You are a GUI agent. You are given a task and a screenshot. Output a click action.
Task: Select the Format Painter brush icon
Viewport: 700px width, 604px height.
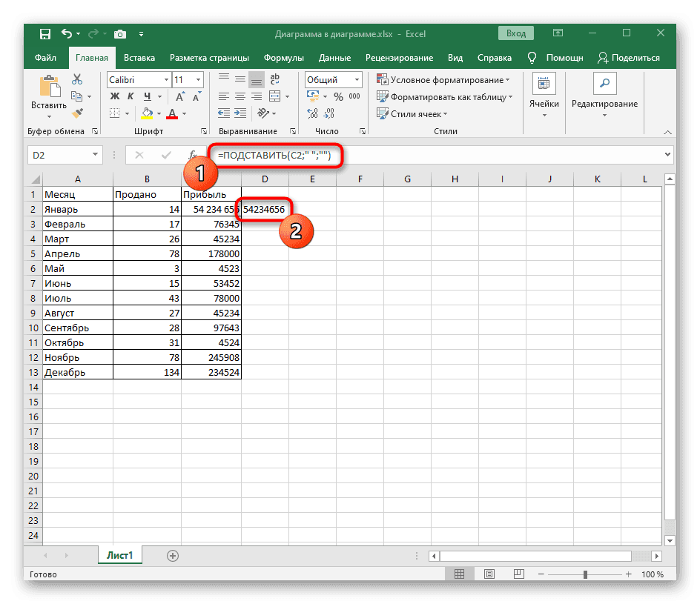(77, 113)
